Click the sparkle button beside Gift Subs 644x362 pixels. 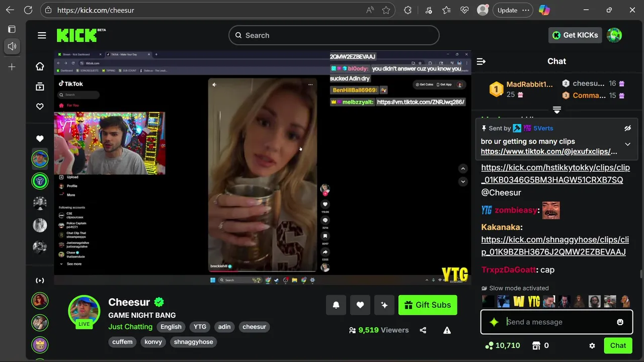[384, 305]
